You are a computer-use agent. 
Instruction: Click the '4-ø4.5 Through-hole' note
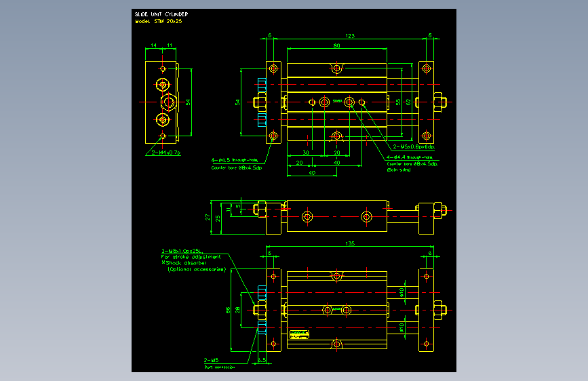click(x=235, y=160)
